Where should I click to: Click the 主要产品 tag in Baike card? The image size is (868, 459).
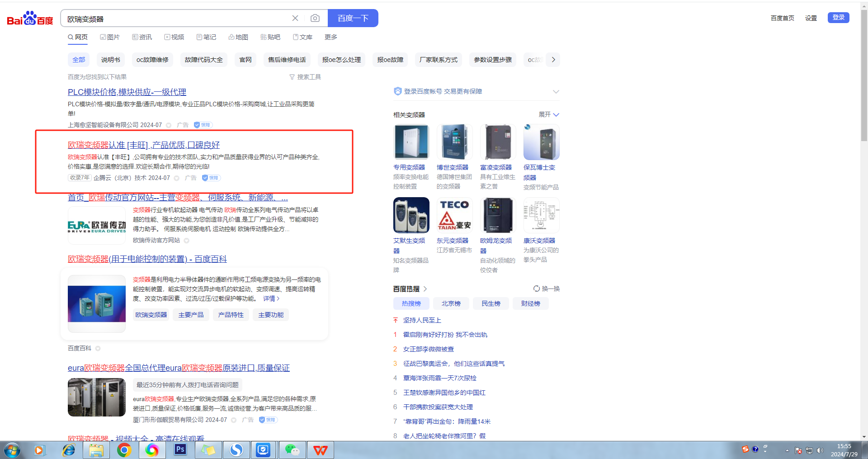tap(191, 315)
